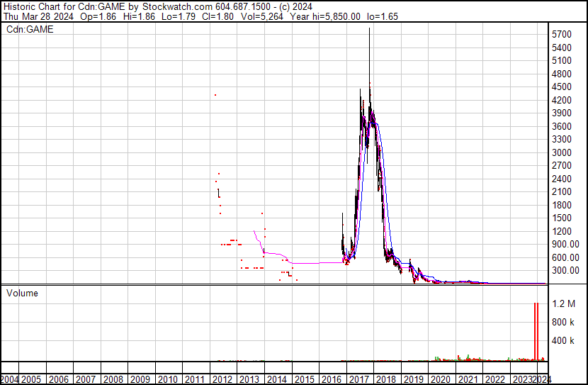Click the '800 k' volume axis label
This screenshot has height=385, width=588.
pyautogui.click(x=563, y=323)
